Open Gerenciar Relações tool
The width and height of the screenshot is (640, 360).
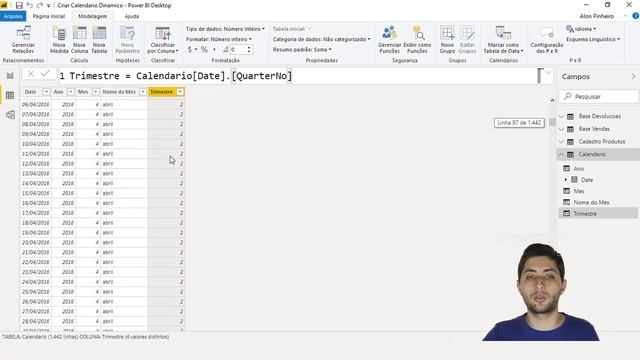[23, 40]
